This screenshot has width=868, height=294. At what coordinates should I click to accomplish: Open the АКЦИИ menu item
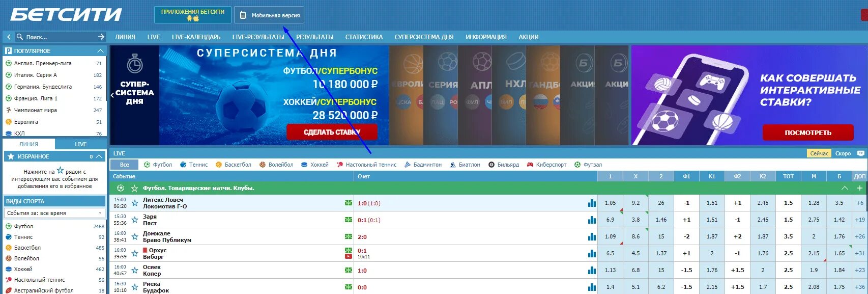coord(529,37)
